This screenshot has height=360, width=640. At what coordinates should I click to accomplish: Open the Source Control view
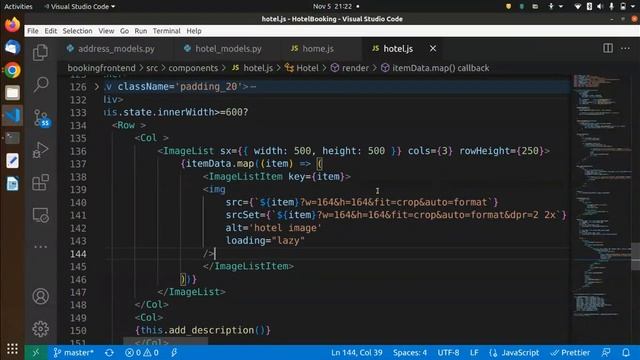click(x=41, y=118)
